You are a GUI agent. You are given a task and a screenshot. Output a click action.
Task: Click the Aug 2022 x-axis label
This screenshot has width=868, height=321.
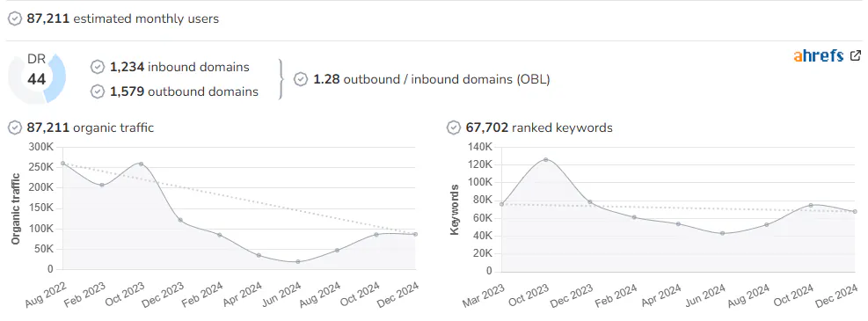coord(46,295)
